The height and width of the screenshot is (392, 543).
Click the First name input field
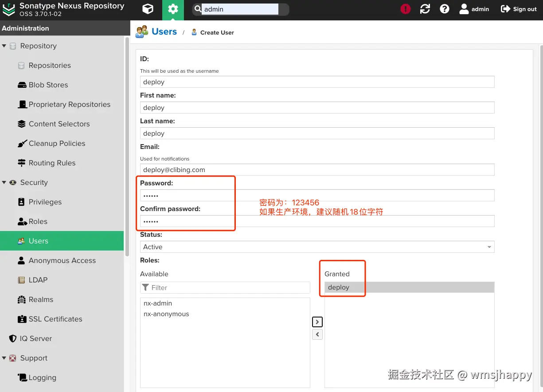click(x=317, y=108)
